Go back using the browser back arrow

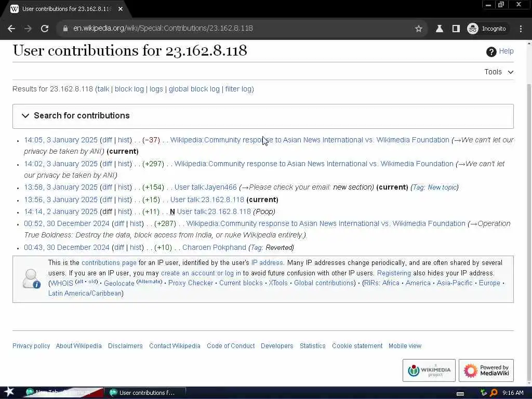11,29
